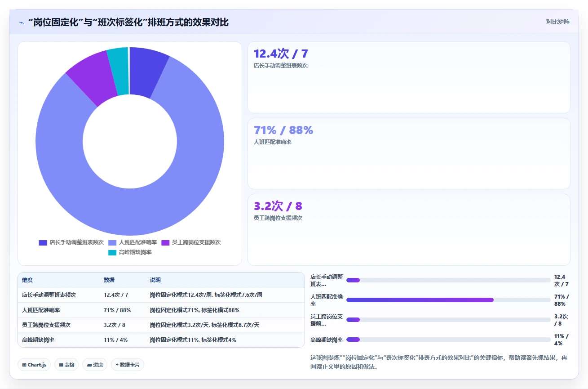Click description 岗位固定化模式11%, 标签化模式4%
The height and width of the screenshot is (389, 588).
tap(193, 340)
